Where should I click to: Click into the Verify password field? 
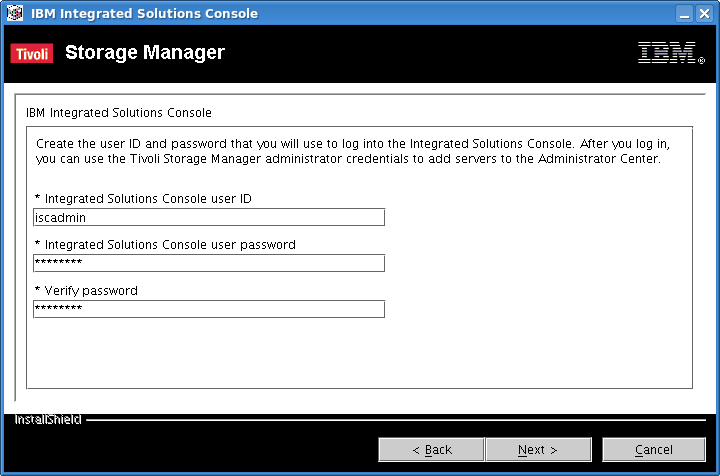[209, 309]
